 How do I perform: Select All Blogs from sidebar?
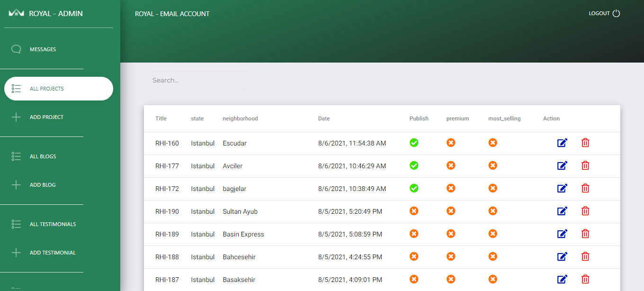click(43, 156)
